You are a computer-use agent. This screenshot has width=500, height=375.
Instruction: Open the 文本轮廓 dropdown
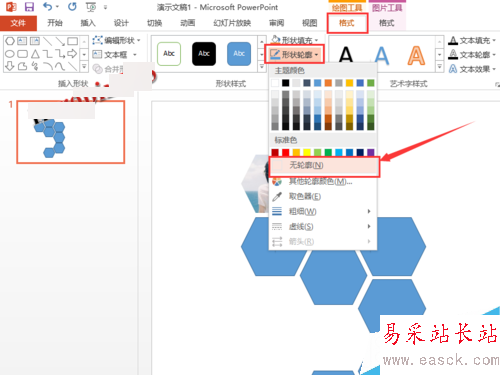click(x=472, y=55)
